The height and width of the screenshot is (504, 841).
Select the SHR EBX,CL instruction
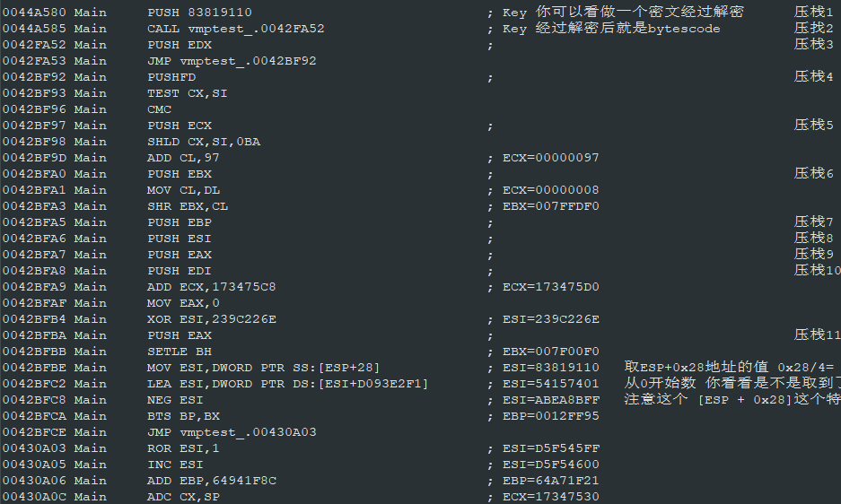coord(188,206)
